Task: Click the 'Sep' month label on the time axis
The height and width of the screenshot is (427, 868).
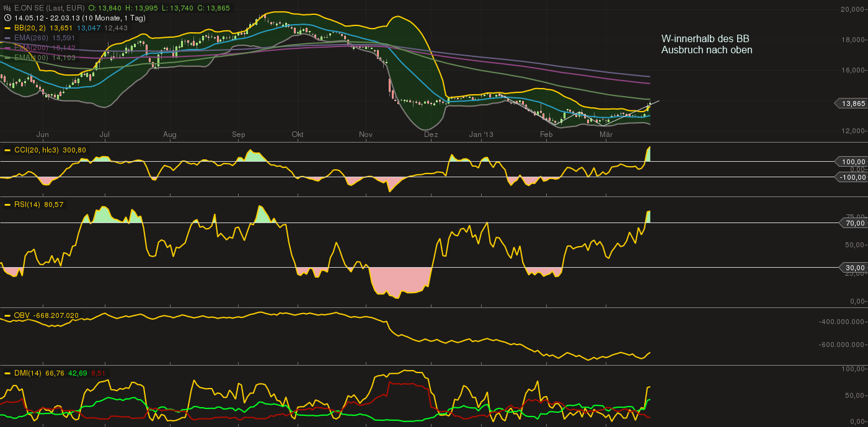Action: tap(239, 134)
